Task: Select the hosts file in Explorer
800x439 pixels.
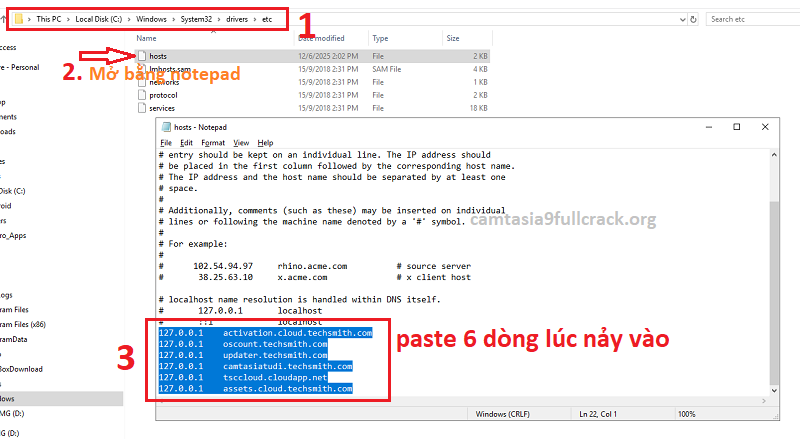Action: pyautogui.click(x=312, y=56)
